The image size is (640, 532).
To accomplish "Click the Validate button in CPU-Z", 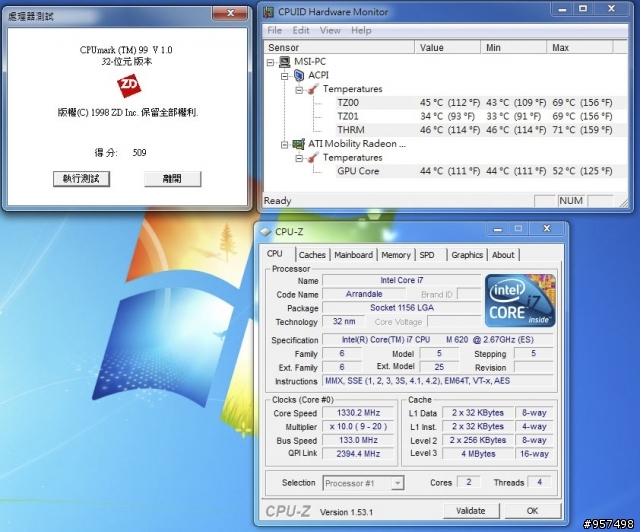I will click(471, 511).
